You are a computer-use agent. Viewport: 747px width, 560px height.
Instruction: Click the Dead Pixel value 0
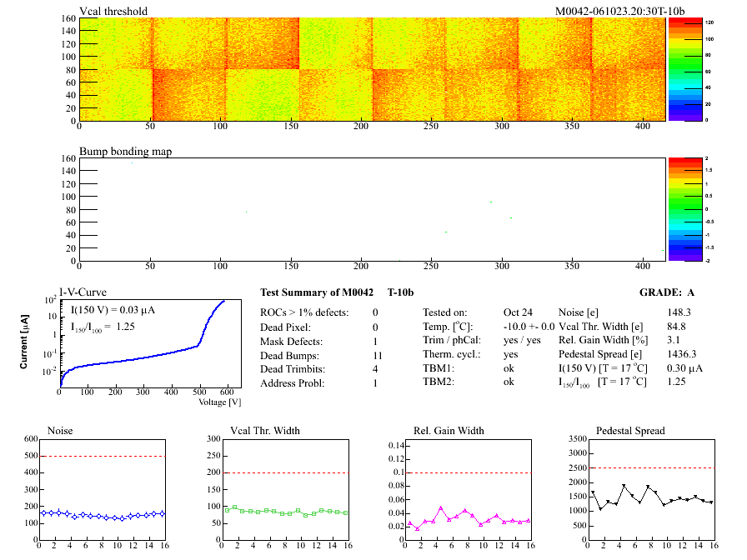(x=375, y=327)
